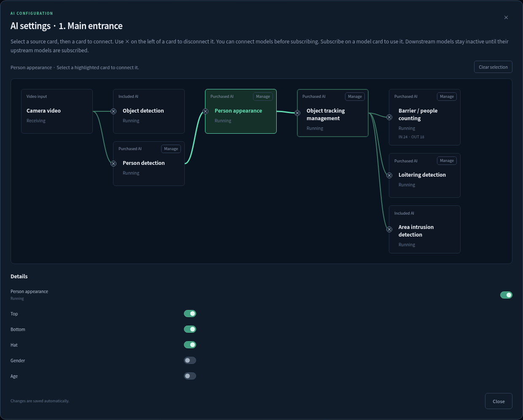
Task: Select the highlighted Person appearance card
Action: (241, 111)
